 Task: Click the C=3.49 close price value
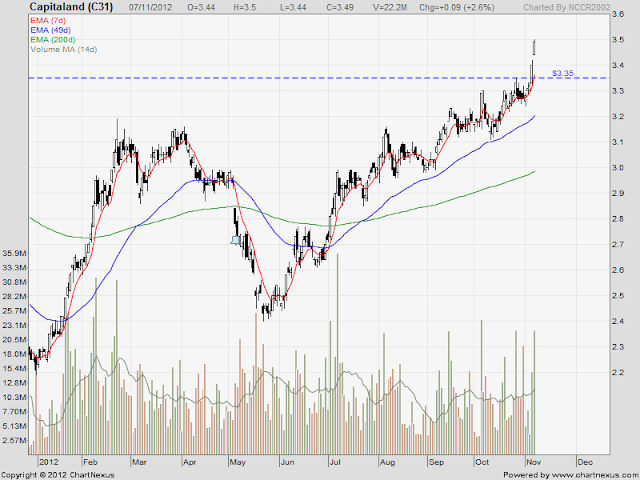tap(340, 7)
